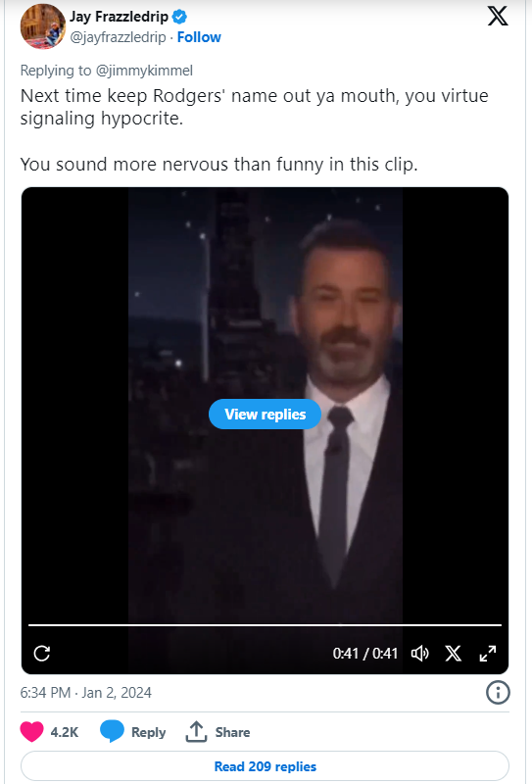532x784 pixels.
Task: Open the tweet info icon
Action: 498,693
